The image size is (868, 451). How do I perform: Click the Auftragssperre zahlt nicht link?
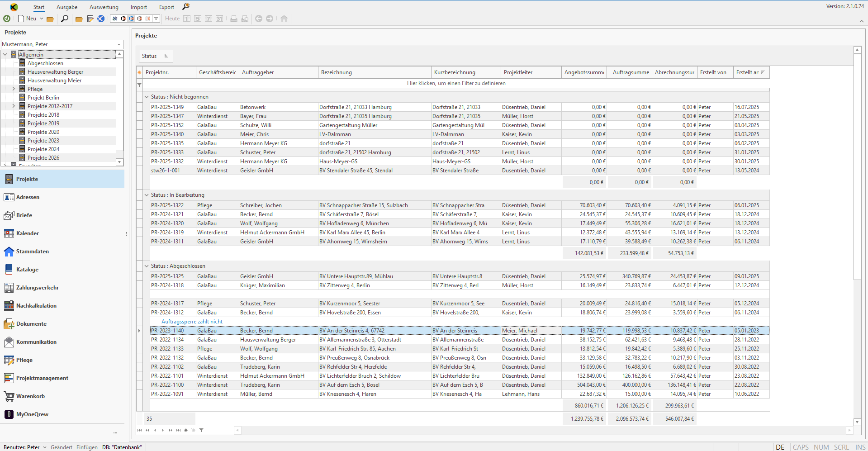tap(192, 322)
